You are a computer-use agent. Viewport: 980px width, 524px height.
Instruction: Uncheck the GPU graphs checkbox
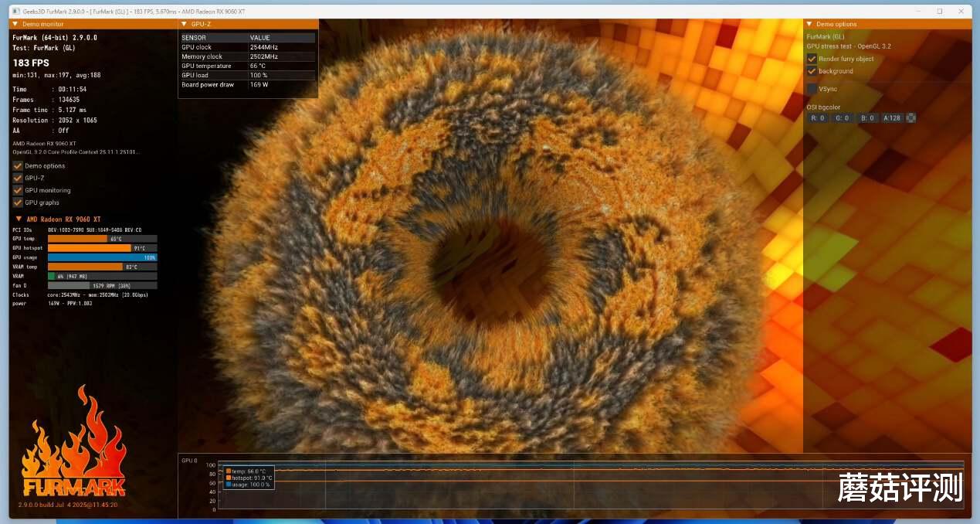pyautogui.click(x=18, y=202)
